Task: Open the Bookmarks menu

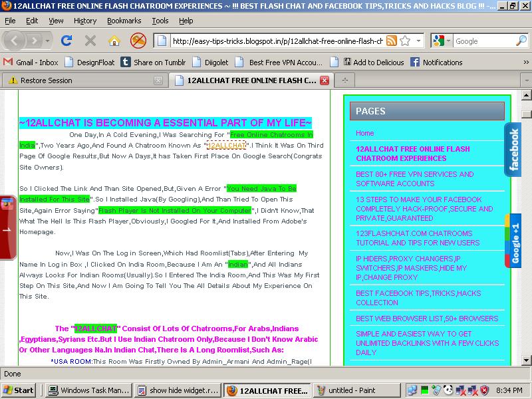Action: click(x=124, y=21)
